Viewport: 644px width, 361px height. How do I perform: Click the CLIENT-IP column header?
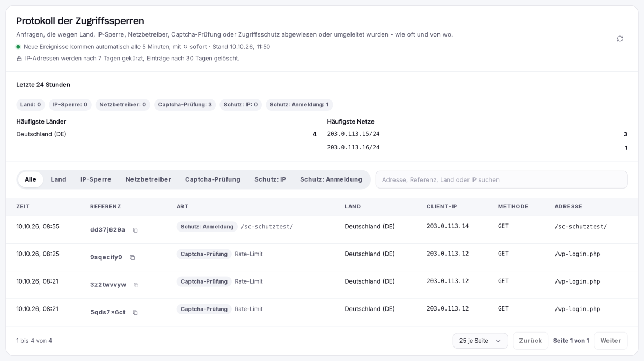(442, 207)
